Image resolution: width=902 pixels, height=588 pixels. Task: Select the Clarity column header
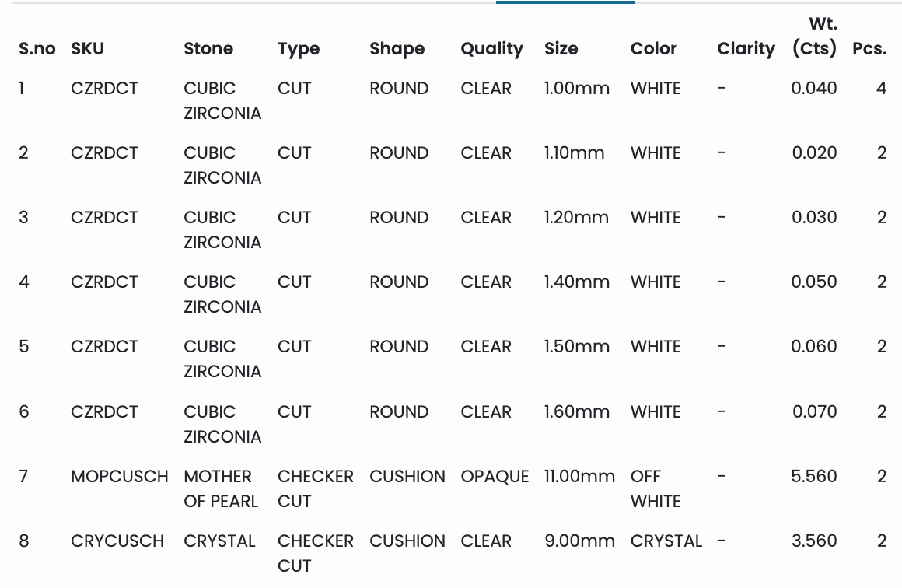(746, 49)
